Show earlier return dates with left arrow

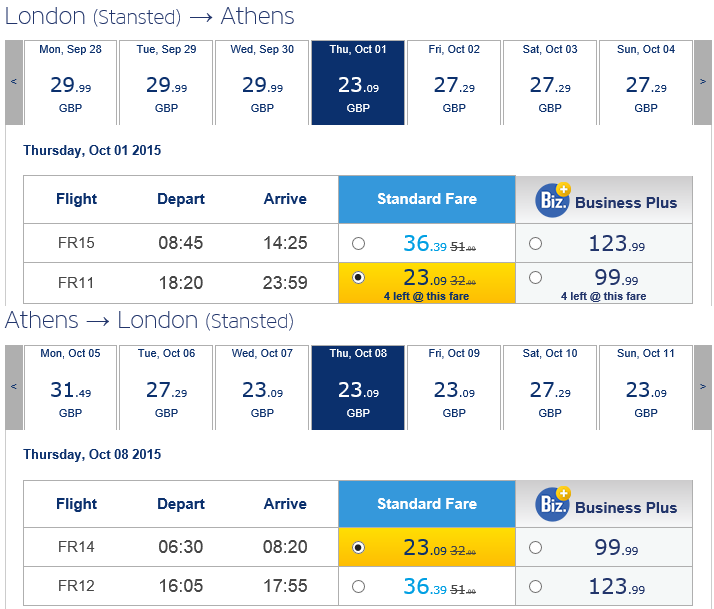pyautogui.click(x=14, y=387)
